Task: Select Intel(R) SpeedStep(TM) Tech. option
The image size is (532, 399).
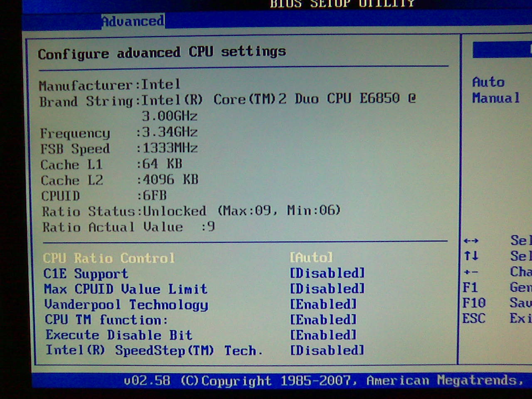Action: coord(154,350)
